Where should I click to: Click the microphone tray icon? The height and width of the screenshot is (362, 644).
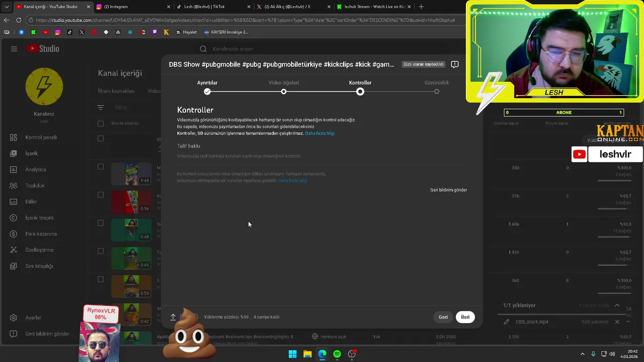point(593,354)
